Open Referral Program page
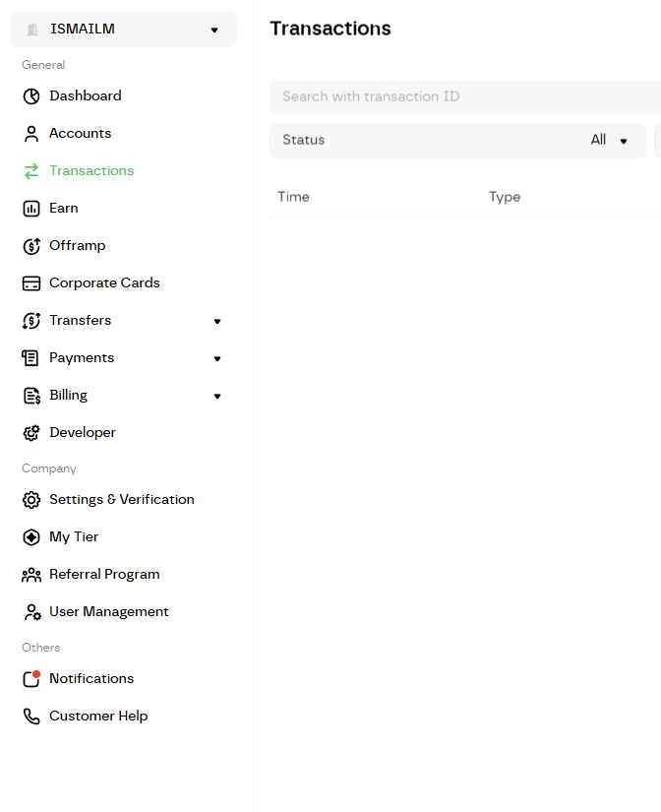This screenshot has height=812, width=661. [x=104, y=574]
